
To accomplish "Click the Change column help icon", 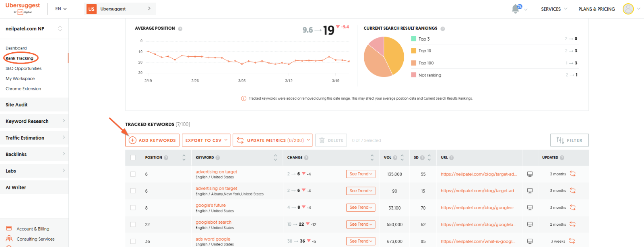I will pyautogui.click(x=306, y=158).
